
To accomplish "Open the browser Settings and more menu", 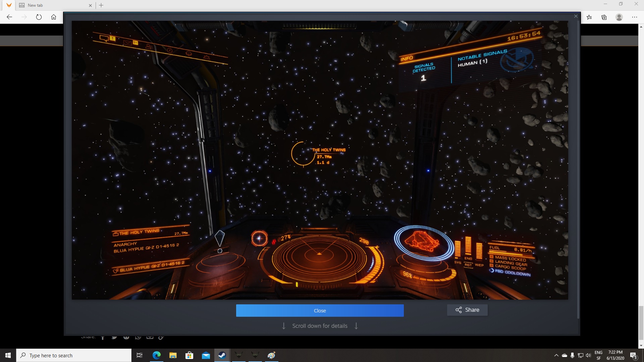I will pyautogui.click(x=634, y=17).
